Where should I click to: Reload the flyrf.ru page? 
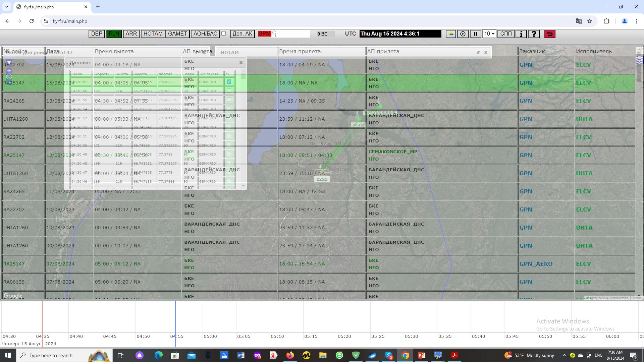[x=32, y=21]
